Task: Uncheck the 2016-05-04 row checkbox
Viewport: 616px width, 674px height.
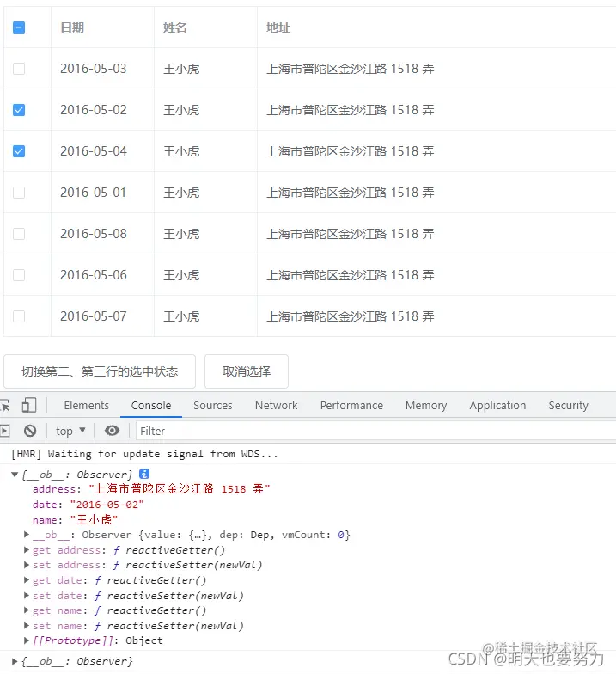Action: (19, 151)
